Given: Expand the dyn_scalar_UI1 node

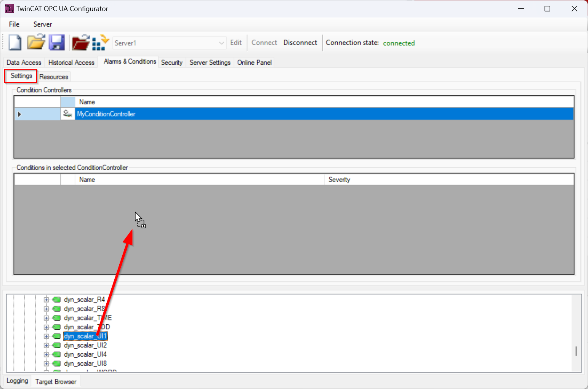Looking at the screenshot, I should pyautogui.click(x=46, y=336).
